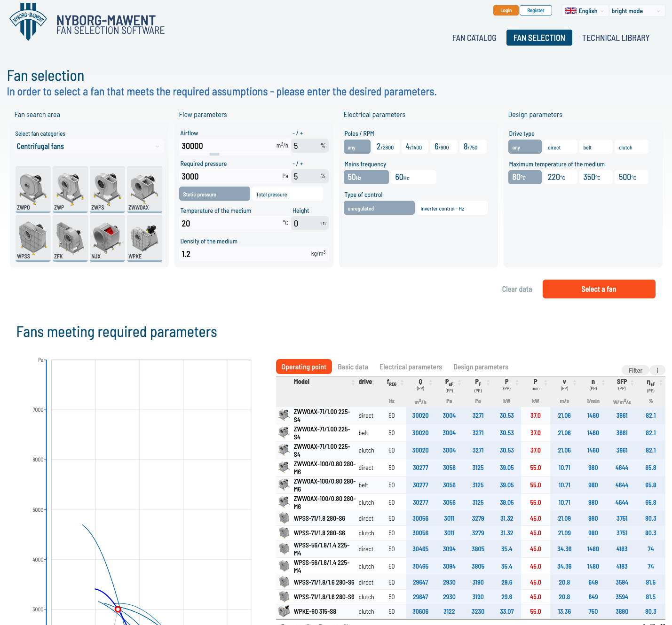The image size is (672, 625).
Task: Click fan icon of ZWWOAX-100/0.80 280-M6 clutch row
Action: [x=284, y=502]
